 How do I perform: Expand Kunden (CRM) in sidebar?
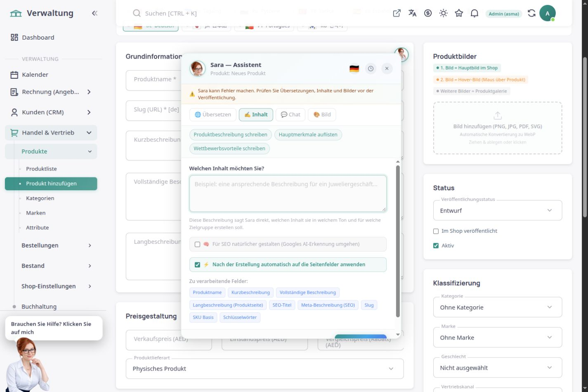coord(51,112)
